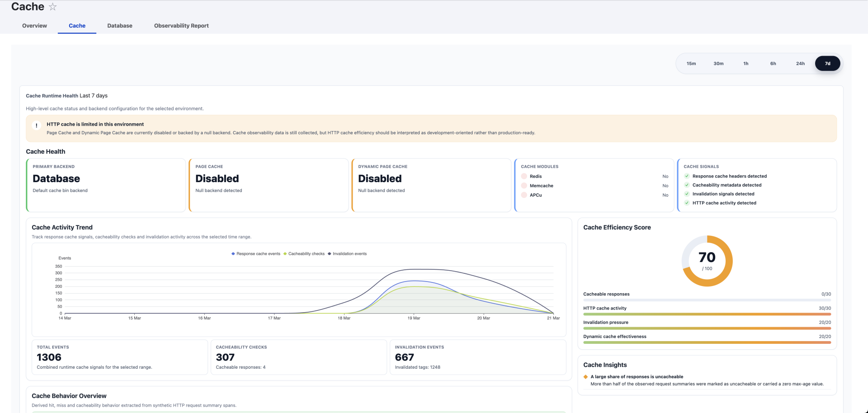
Task: Click the warning exclamation icon in banner
Action: click(x=36, y=126)
